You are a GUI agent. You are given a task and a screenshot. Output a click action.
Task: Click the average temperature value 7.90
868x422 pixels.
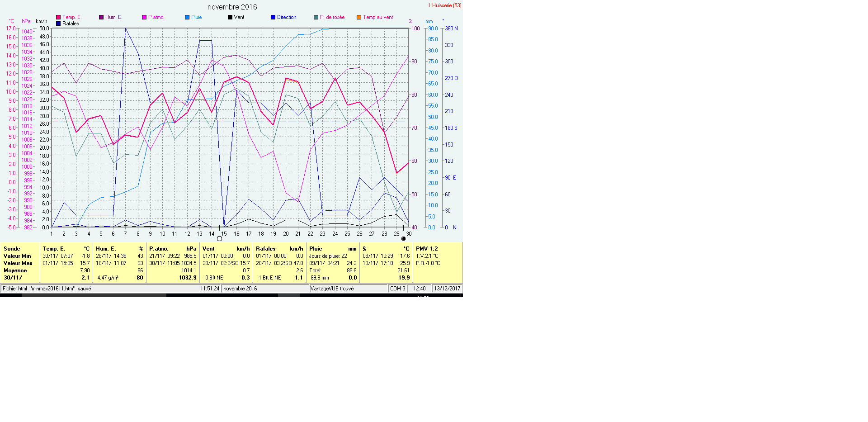[x=85, y=270]
